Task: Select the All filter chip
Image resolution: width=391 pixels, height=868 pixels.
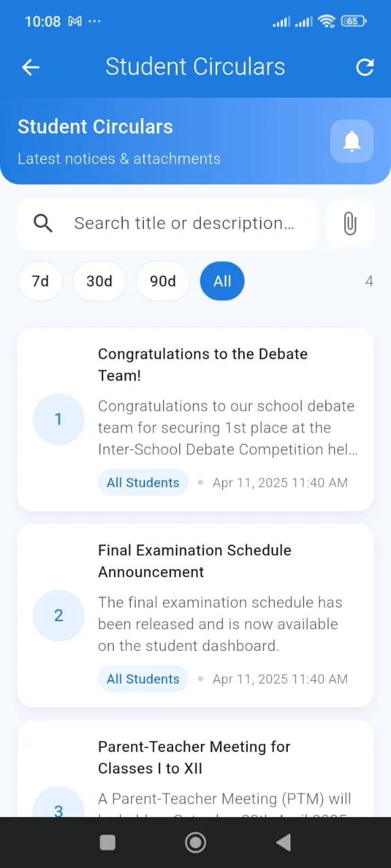Action: [222, 281]
